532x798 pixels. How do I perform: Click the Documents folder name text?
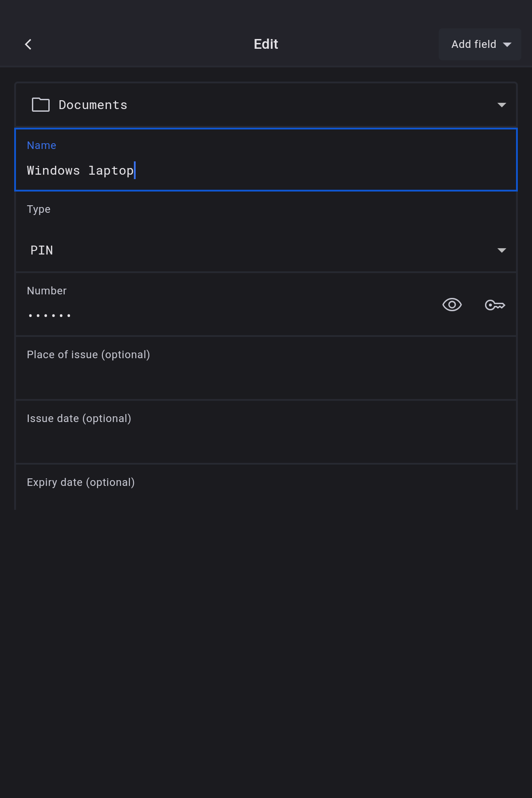[x=93, y=105]
